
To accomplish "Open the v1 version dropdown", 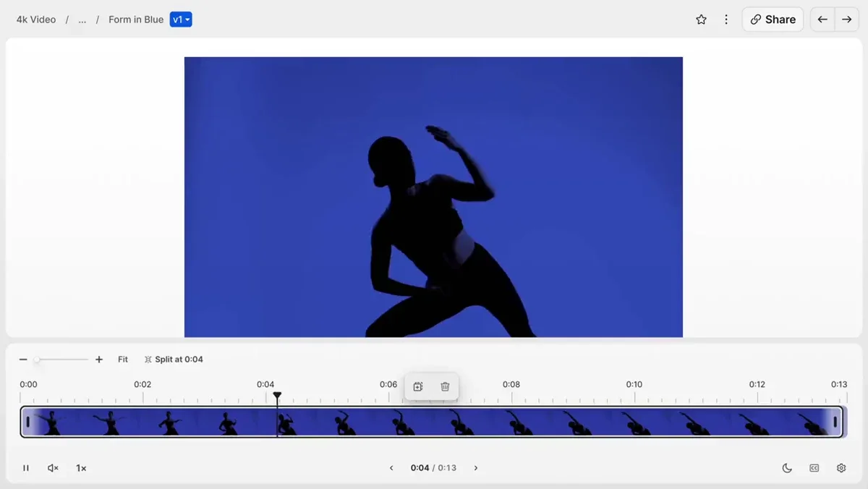I will click(181, 20).
